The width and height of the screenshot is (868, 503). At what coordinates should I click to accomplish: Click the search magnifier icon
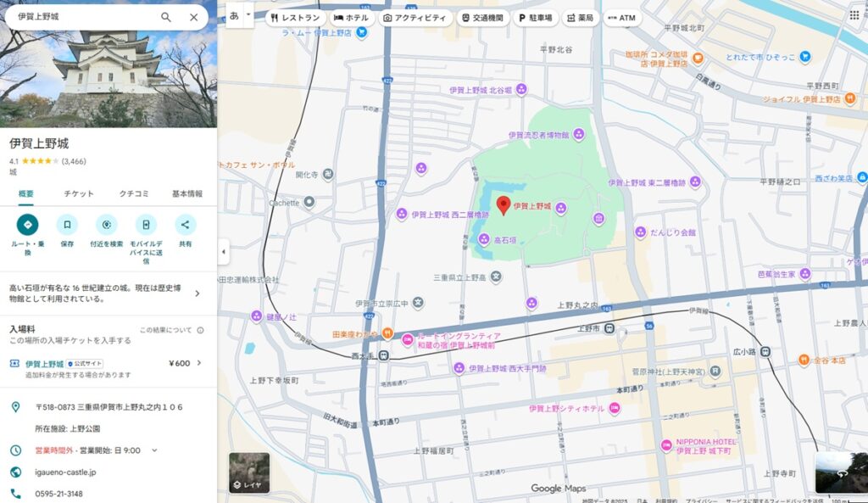pyautogui.click(x=166, y=17)
